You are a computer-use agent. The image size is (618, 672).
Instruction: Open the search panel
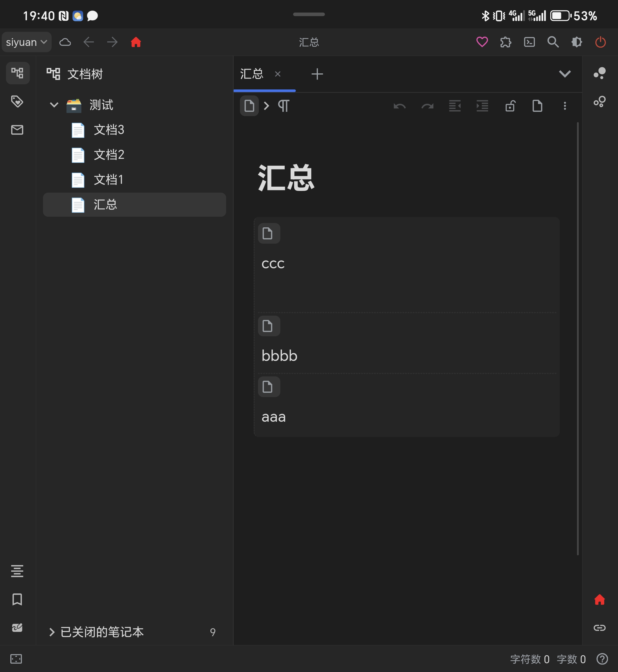coord(553,42)
